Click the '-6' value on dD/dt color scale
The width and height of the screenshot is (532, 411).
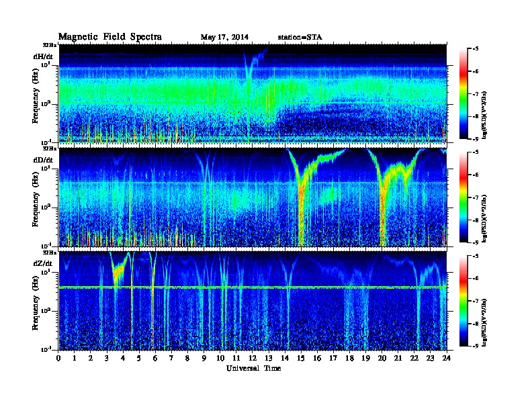click(476, 175)
